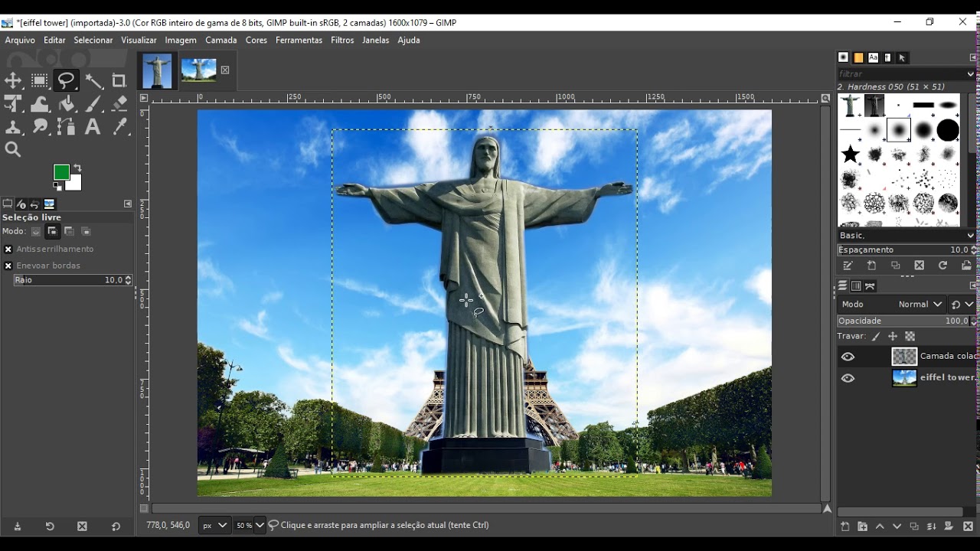Image resolution: width=980 pixels, height=551 pixels.
Task: Open the Ajuda menu
Action: [x=409, y=40]
